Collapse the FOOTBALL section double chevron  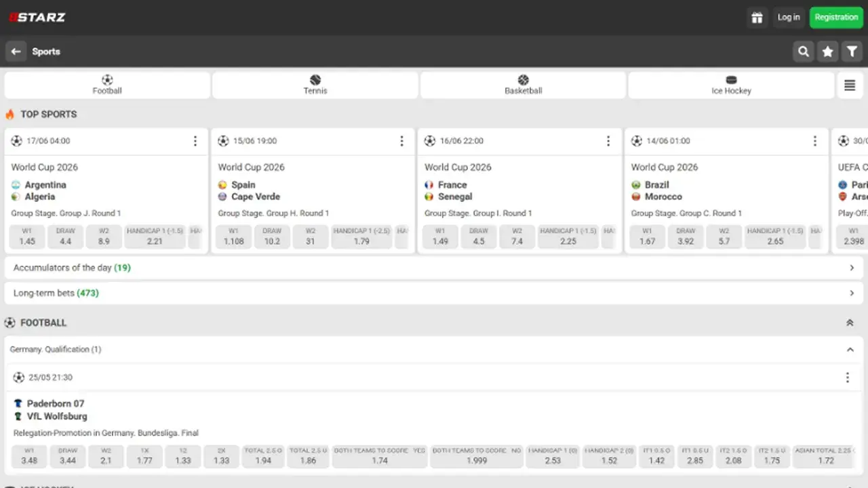[x=850, y=323]
